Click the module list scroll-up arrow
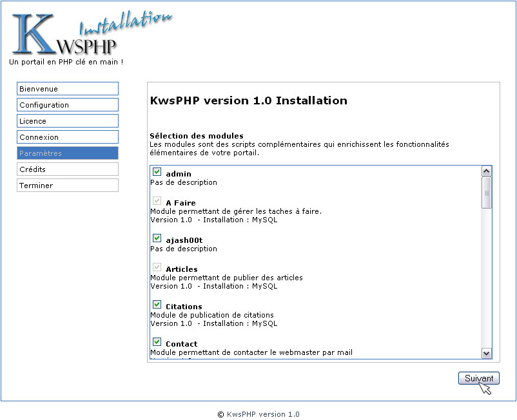Viewport: 517px width, 420px height. (487, 171)
